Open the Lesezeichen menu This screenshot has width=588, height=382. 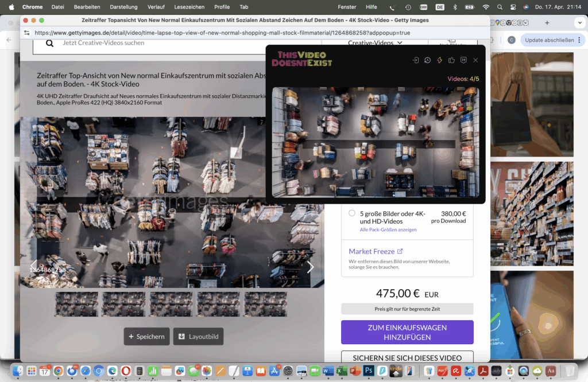189,7
